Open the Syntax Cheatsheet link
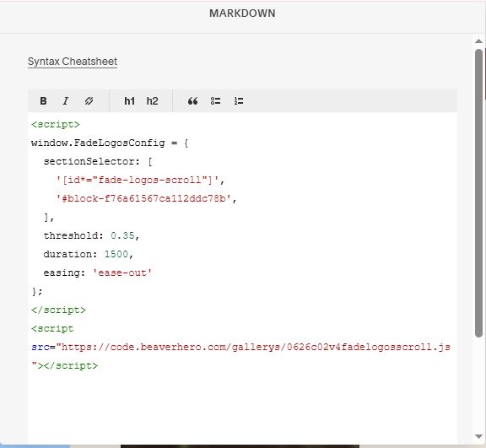This screenshot has width=486, height=448. 73,62
